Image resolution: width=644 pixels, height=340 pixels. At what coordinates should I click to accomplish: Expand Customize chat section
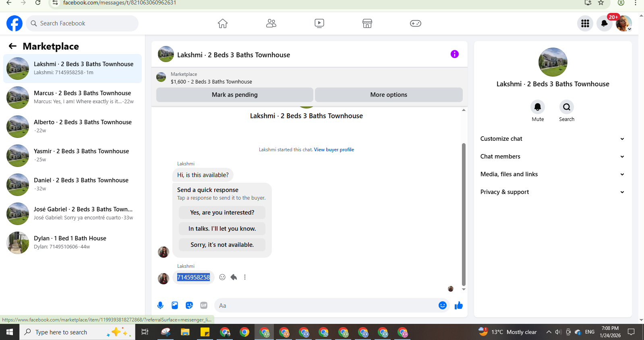(x=553, y=139)
